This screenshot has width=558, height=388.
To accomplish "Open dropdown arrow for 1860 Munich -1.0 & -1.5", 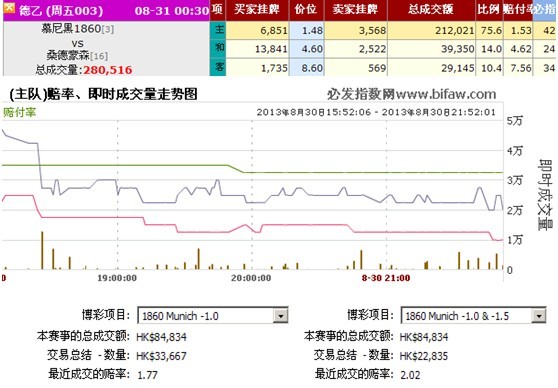I will click(x=538, y=316).
